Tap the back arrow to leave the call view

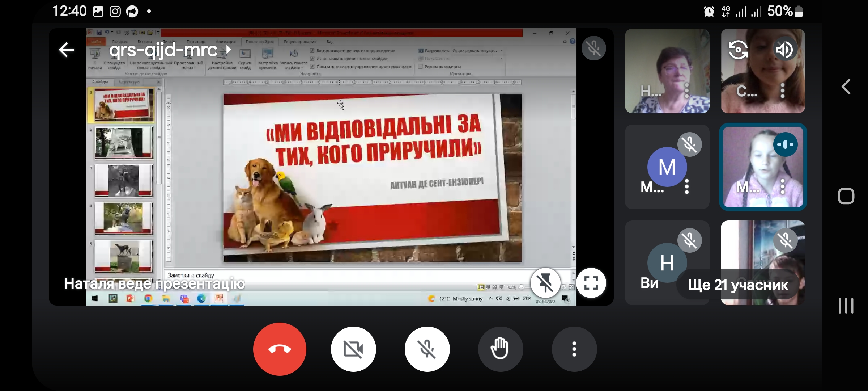pyautogui.click(x=67, y=50)
